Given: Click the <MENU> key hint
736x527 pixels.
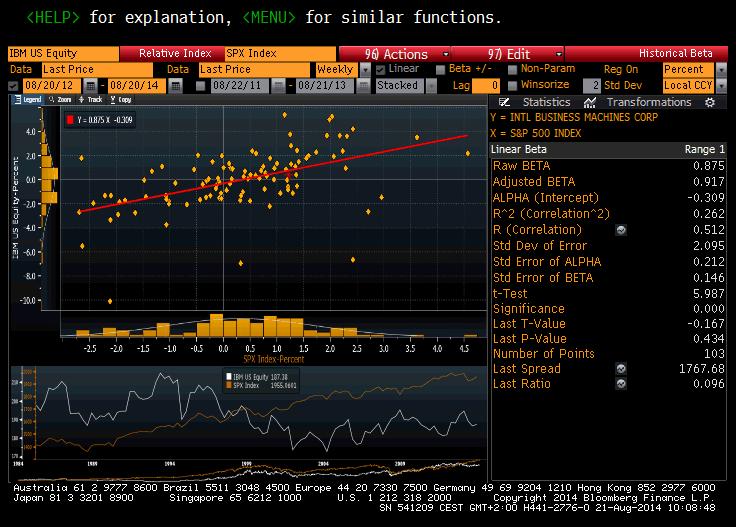Looking at the screenshot, I should point(269,18).
